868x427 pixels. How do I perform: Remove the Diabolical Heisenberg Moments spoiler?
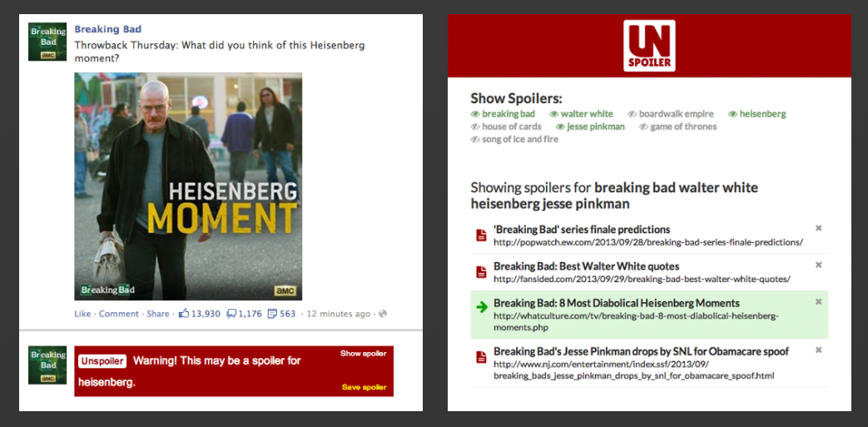[819, 302]
